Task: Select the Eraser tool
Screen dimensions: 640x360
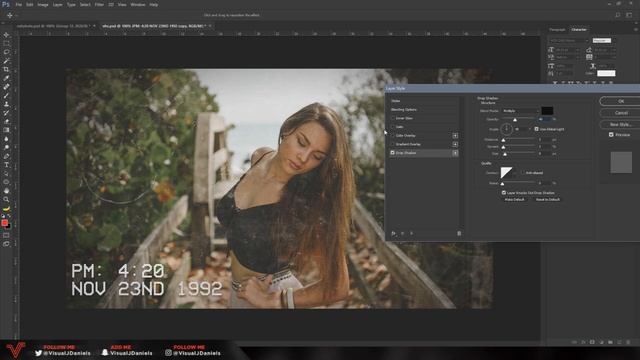Action: click(6, 121)
